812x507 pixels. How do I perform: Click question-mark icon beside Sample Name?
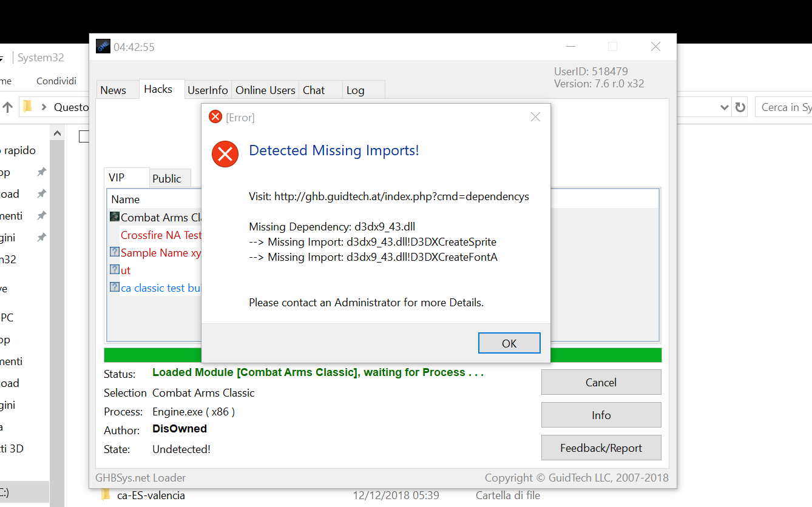(x=115, y=252)
